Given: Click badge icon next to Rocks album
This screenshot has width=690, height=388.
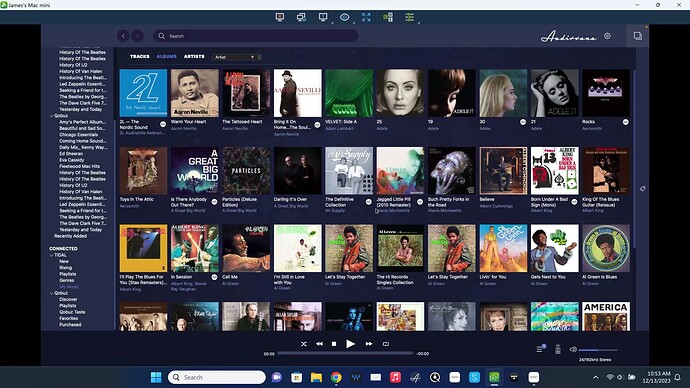Looking at the screenshot, I should click(x=625, y=122).
